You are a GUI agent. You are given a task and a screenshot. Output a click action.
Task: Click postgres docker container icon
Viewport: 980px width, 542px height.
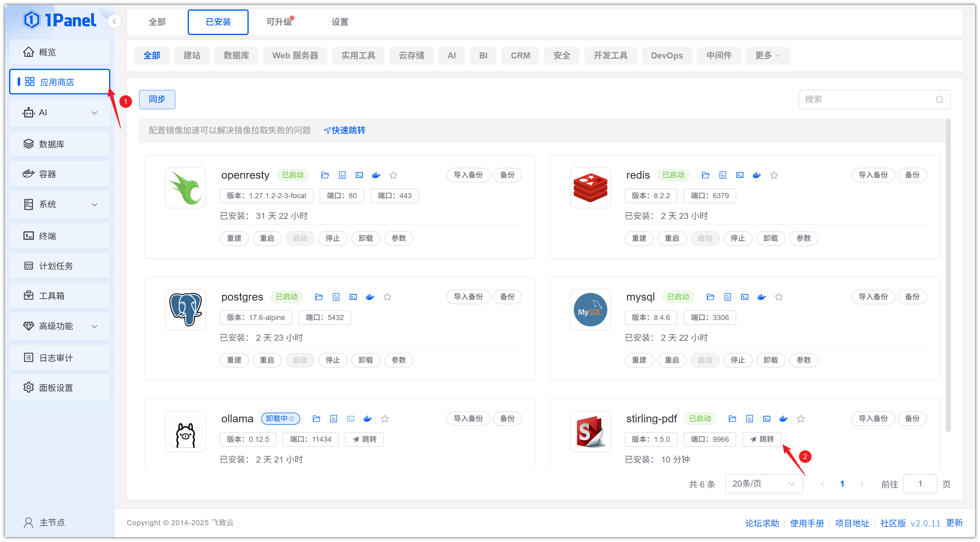(x=370, y=297)
